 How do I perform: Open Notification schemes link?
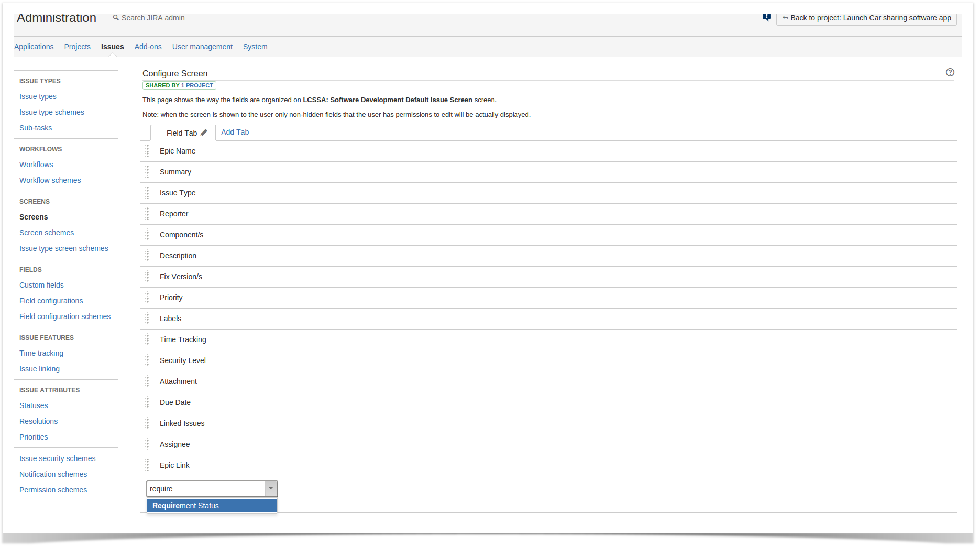[53, 474]
